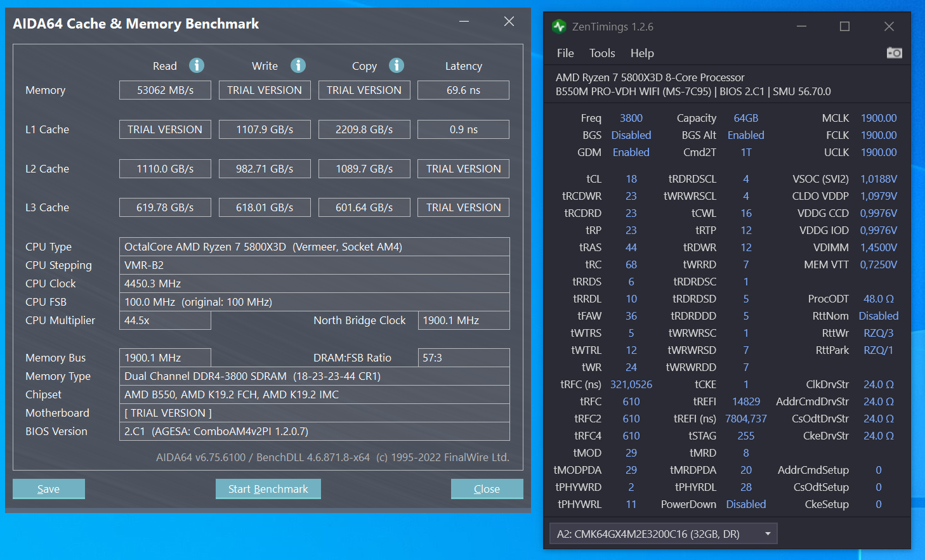Viewport: 925px width, 560px height.
Task: Click the Freq value 3800 in ZenTimings
Action: (x=631, y=118)
